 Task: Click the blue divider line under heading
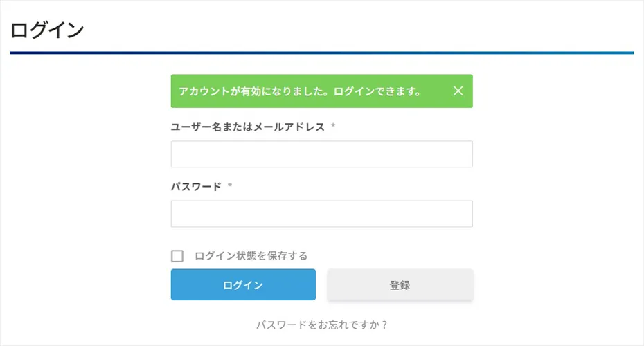point(321,53)
